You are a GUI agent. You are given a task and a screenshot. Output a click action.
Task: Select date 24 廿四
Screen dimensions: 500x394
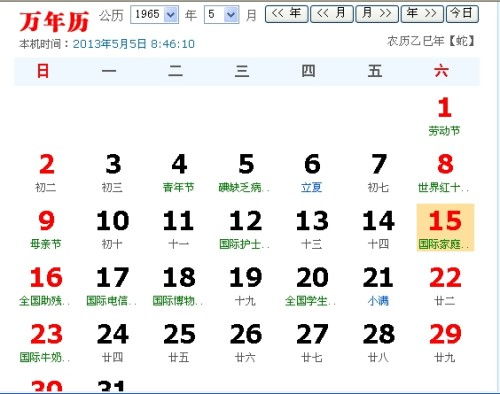tap(113, 342)
